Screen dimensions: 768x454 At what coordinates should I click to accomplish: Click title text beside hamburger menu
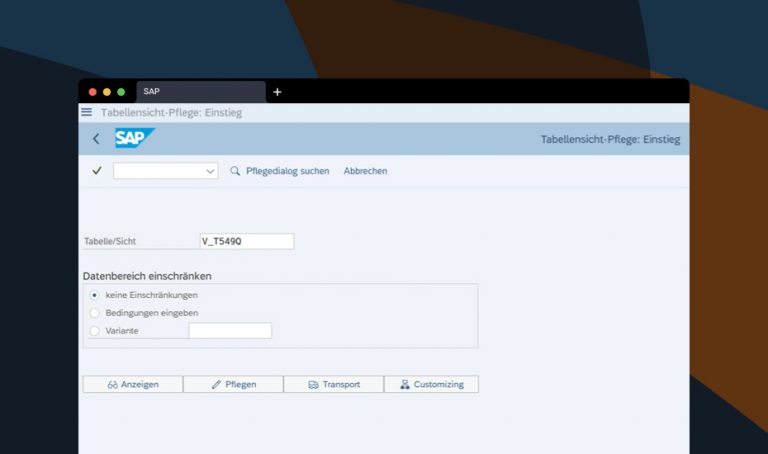tap(171, 113)
